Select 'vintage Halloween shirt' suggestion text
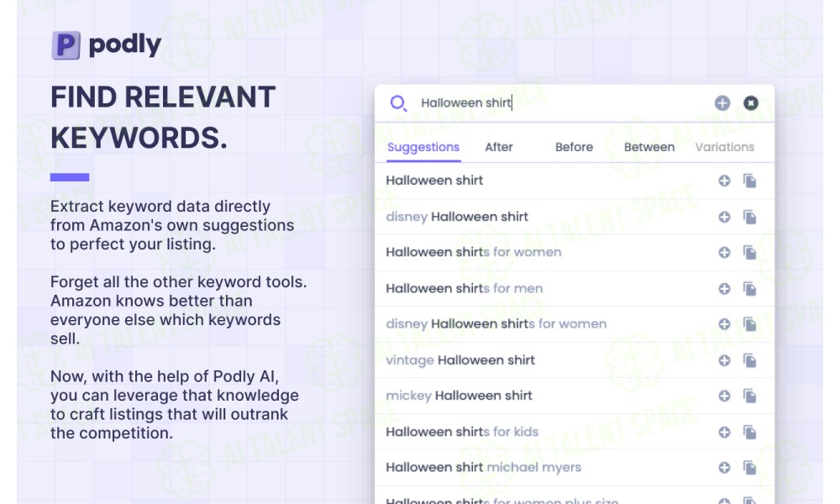The height and width of the screenshot is (504, 840). pos(460,360)
